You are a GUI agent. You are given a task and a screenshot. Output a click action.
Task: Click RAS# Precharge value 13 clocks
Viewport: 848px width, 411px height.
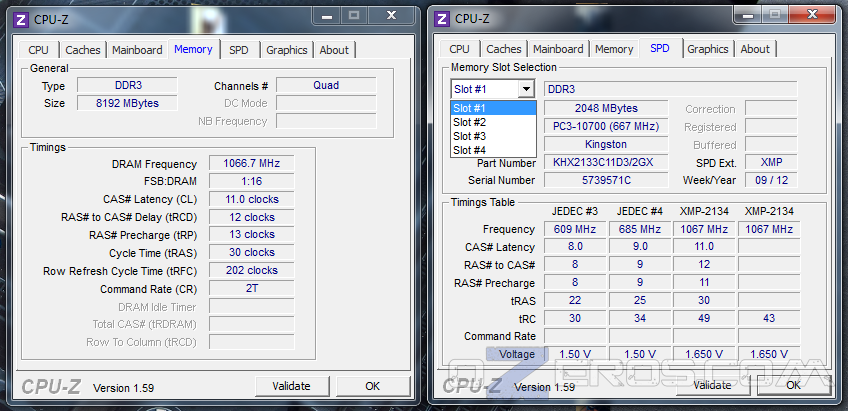point(251,234)
